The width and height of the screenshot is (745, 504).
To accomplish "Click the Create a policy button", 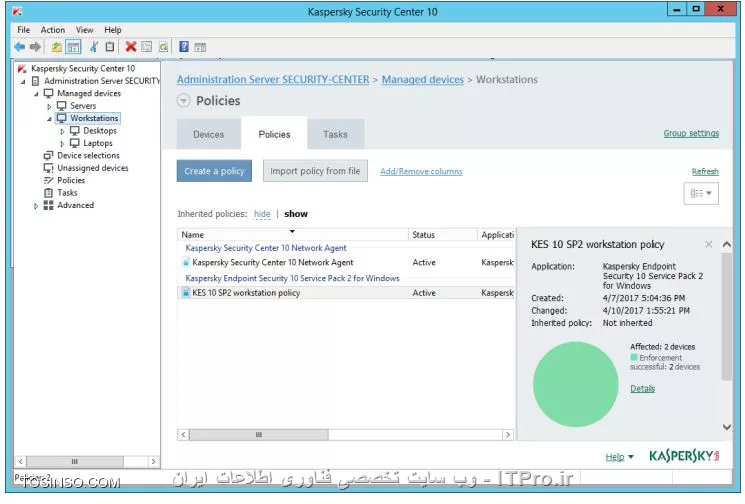I will point(214,171).
